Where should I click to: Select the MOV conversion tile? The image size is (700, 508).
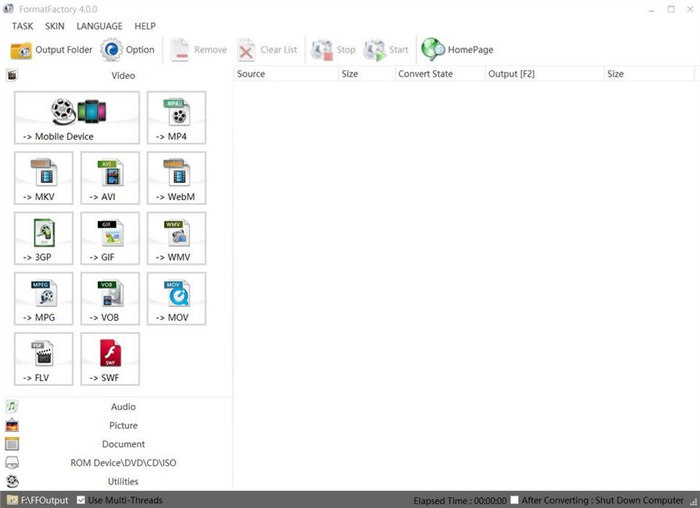[x=176, y=299]
